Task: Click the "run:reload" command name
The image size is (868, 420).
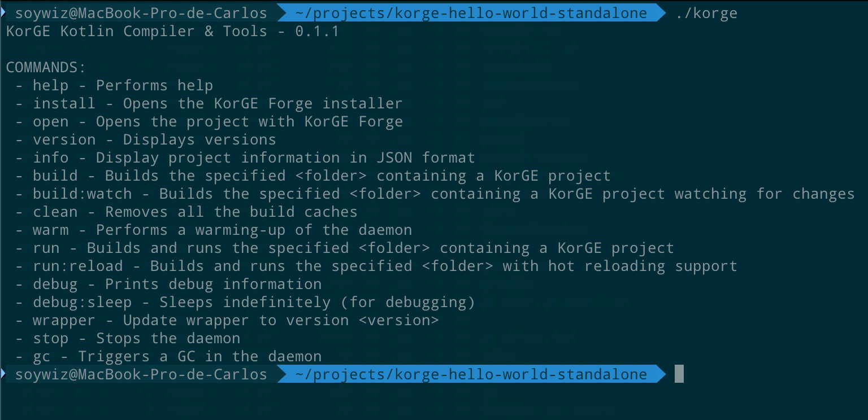Action: point(77,266)
